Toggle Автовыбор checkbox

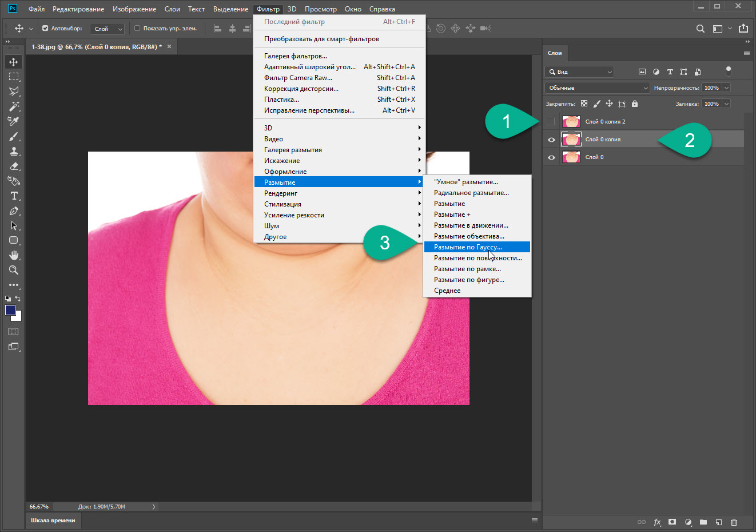click(45, 28)
